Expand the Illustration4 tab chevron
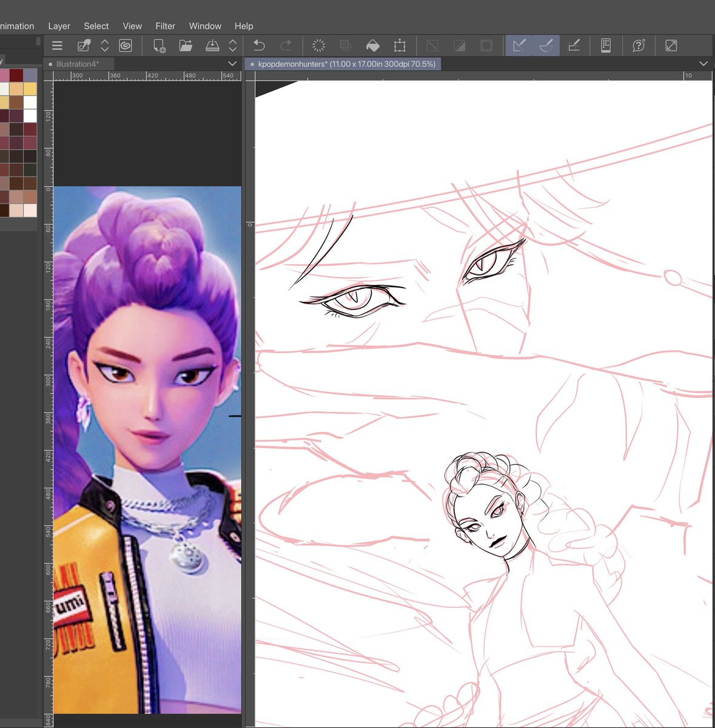The width and height of the screenshot is (715, 728). coord(232,64)
